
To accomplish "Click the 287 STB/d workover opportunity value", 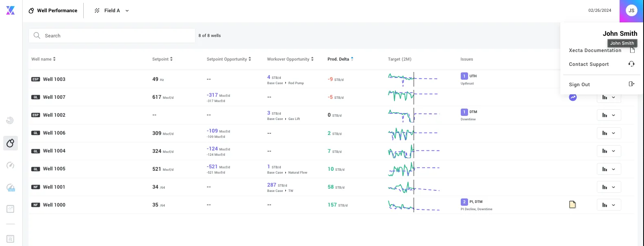I will (277, 185).
